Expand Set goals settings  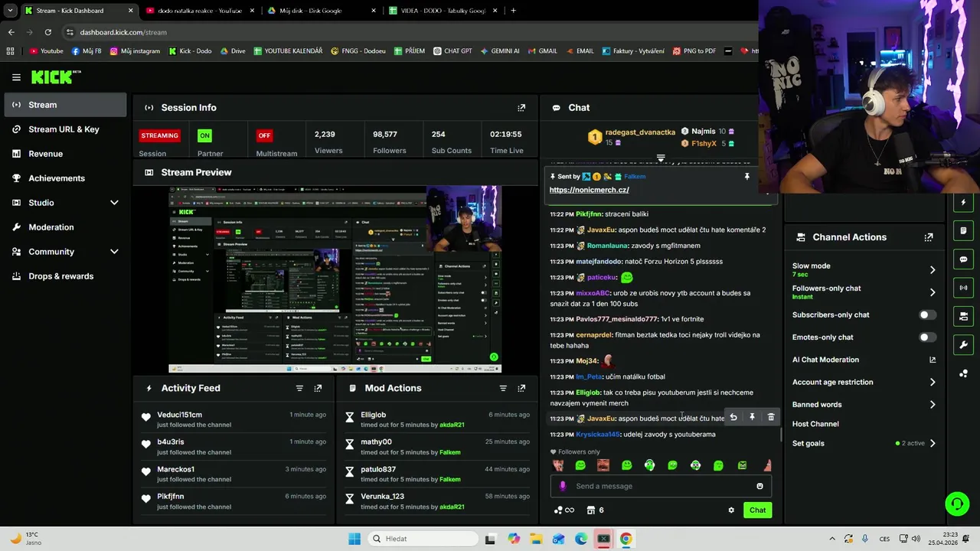933,444
